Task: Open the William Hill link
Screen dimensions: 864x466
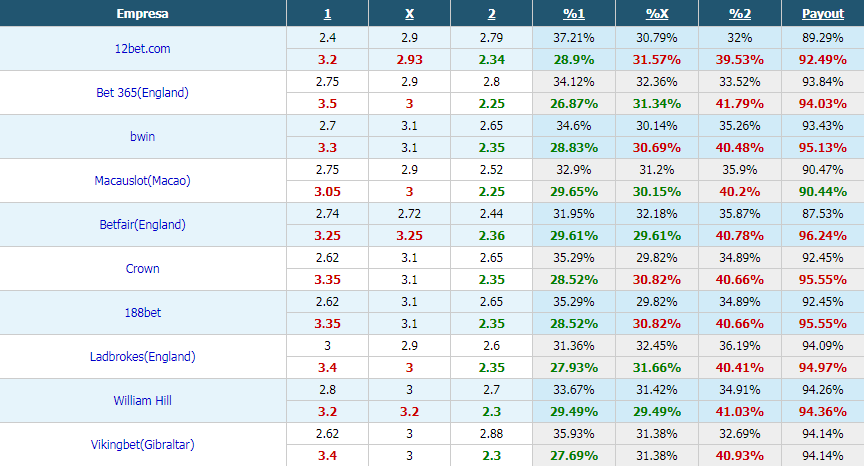Action: 143,401
